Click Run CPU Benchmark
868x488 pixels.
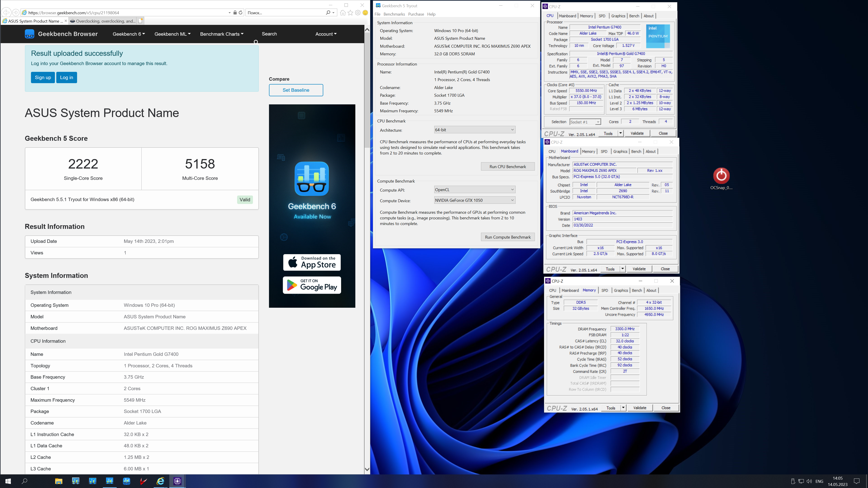click(507, 166)
